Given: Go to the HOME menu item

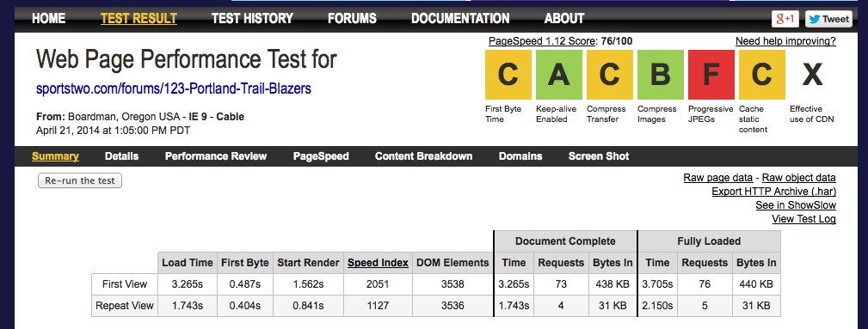Looking at the screenshot, I should tap(49, 18).
